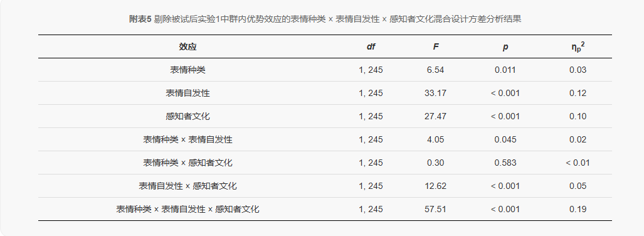Click the 效应 column header
This screenshot has height=236, width=644.
click(x=187, y=47)
